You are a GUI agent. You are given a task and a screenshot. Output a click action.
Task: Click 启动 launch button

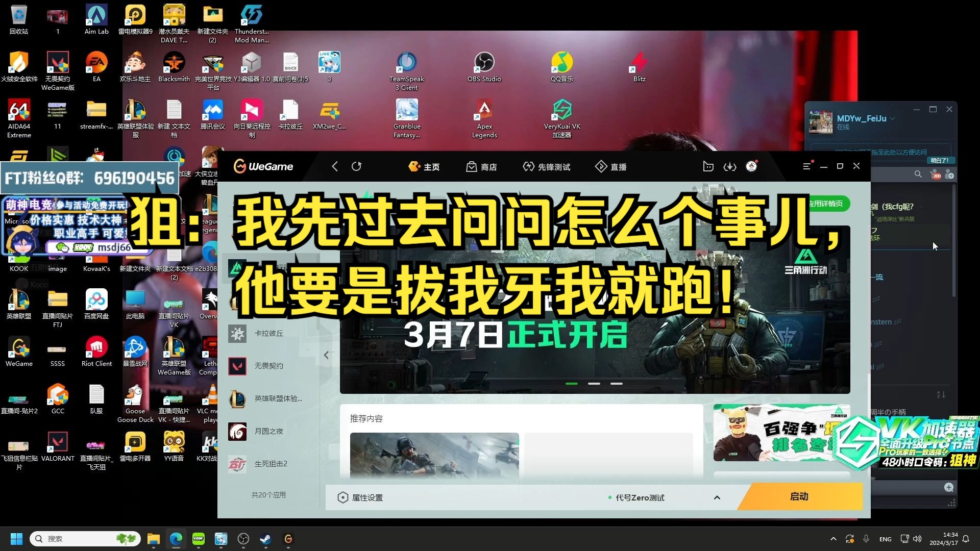(x=799, y=497)
